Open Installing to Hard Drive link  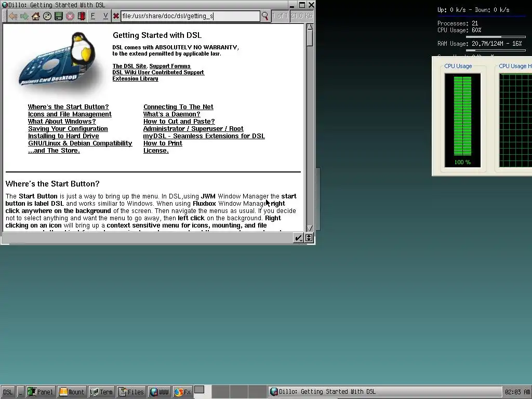point(63,136)
